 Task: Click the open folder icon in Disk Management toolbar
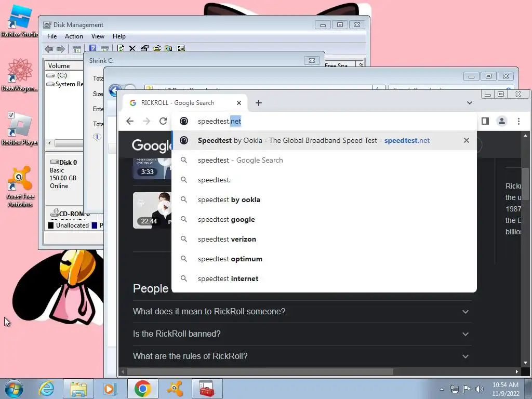pos(156,48)
